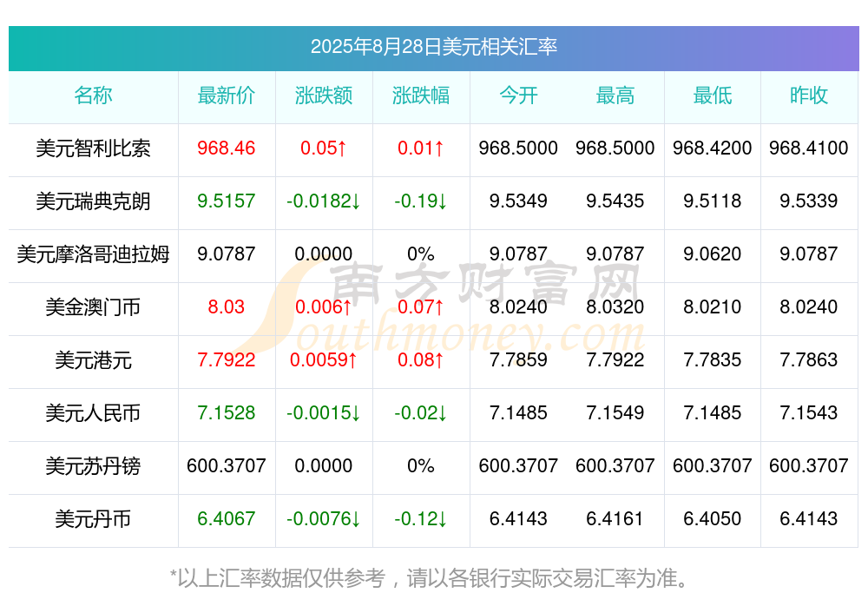Click the previous close 7.1543

pyautogui.click(x=809, y=413)
